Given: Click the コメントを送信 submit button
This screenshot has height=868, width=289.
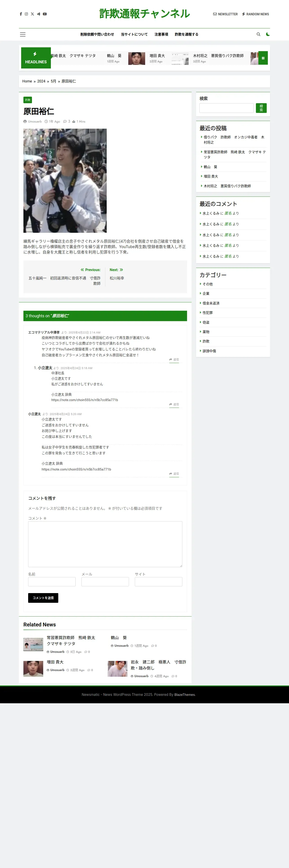Looking at the screenshot, I should 43,598.
